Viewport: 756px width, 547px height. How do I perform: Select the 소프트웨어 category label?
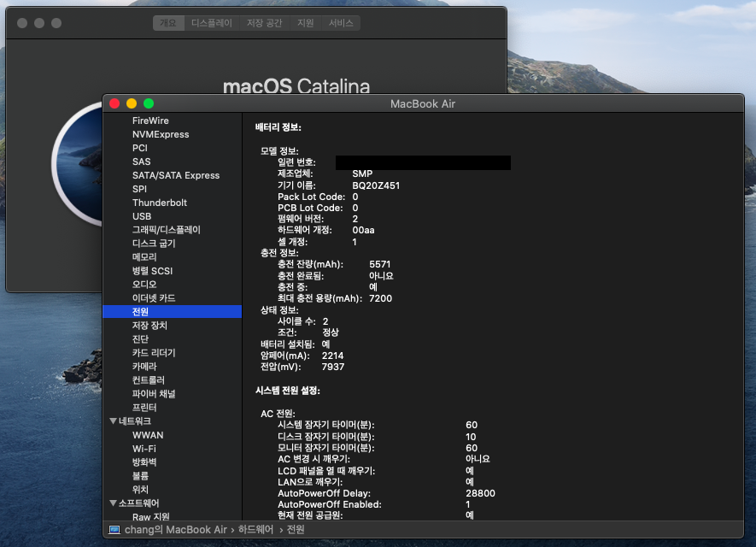pos(139,503)
